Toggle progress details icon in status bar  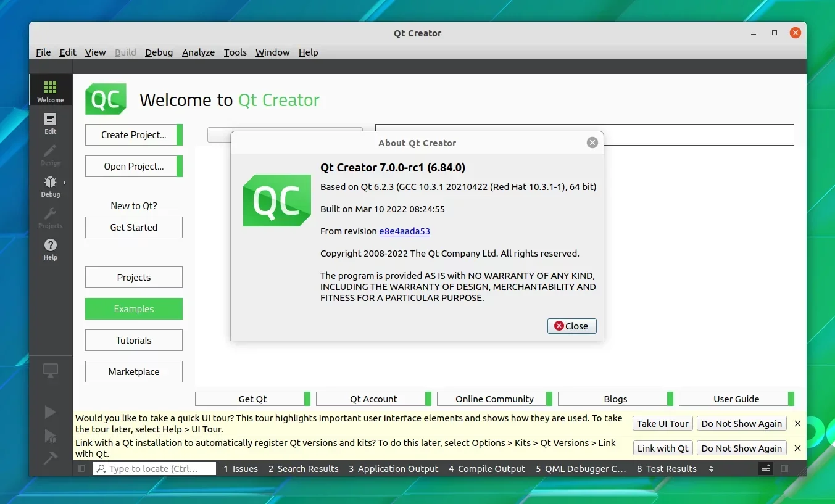click(766, 469)
